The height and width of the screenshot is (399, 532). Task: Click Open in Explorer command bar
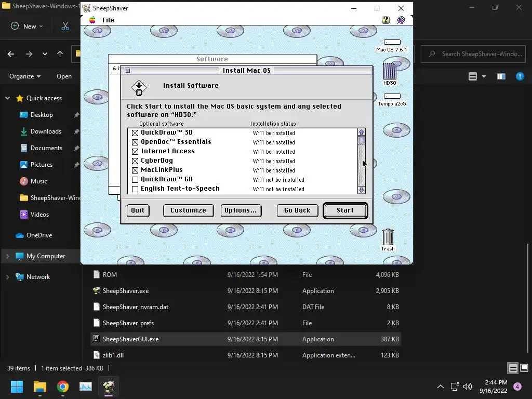[64, 76]
